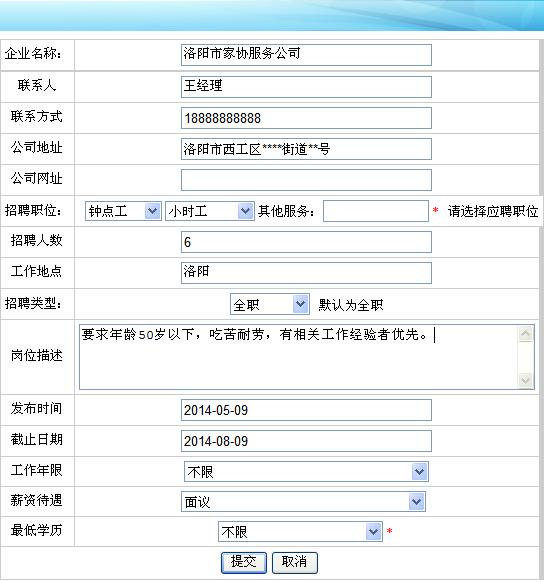Screen dimensions: 544x582
Task: Click the 联系人 contact person field
Action: point(306,87)
